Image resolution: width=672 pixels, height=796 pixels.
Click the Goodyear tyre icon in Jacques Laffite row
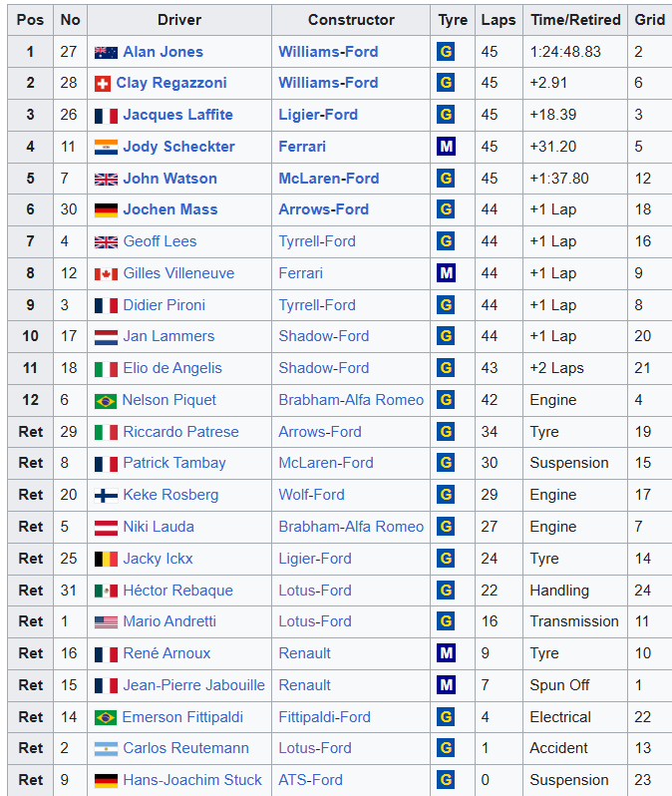(446, 115)
